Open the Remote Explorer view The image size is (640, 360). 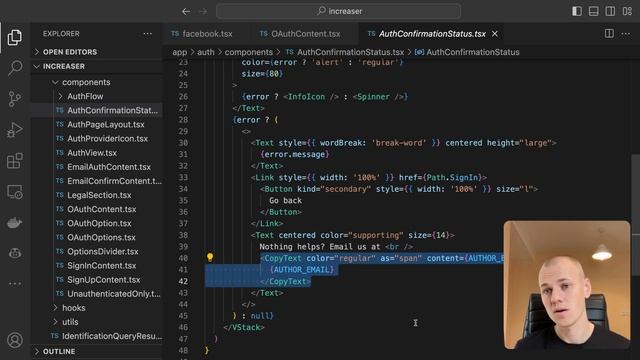pyautogui.click(x=15, y=192)
